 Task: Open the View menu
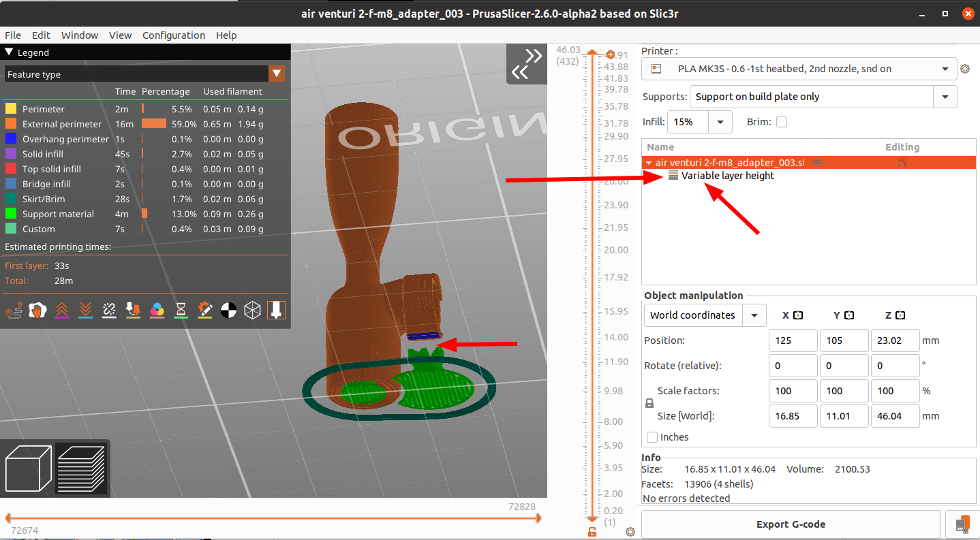[121, 35]
